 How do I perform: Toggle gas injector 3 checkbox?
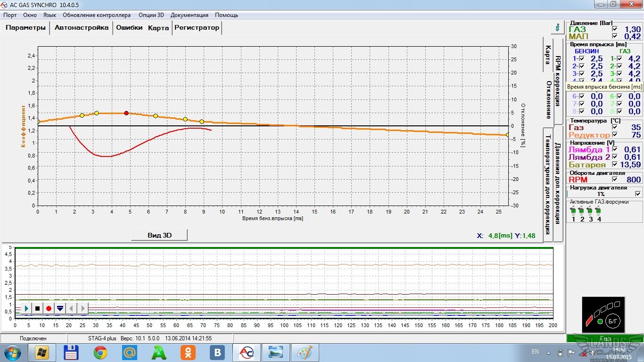point(619,74)
